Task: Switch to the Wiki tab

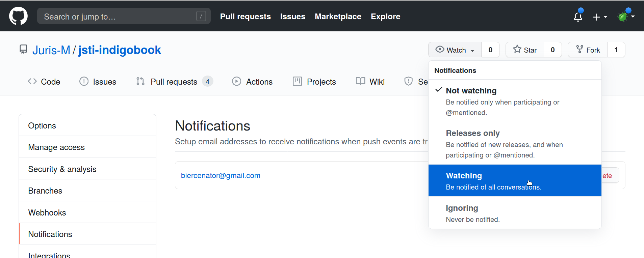Action: [370, 82]
